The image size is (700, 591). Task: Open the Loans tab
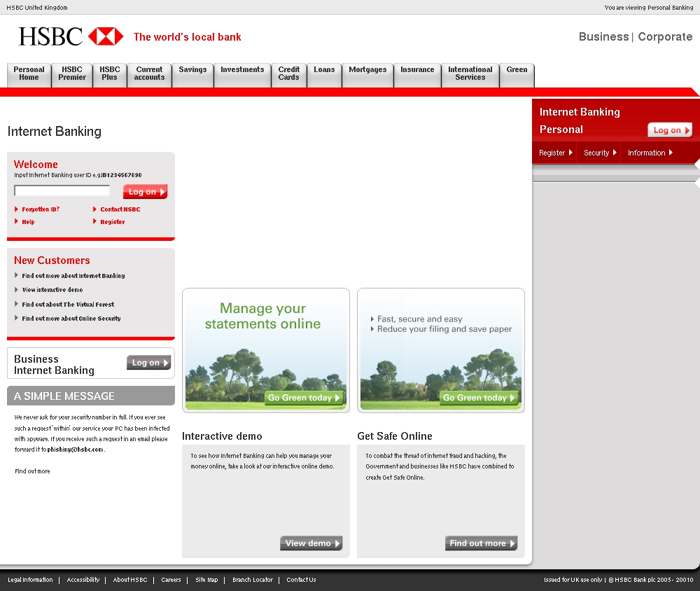point(324,75)
